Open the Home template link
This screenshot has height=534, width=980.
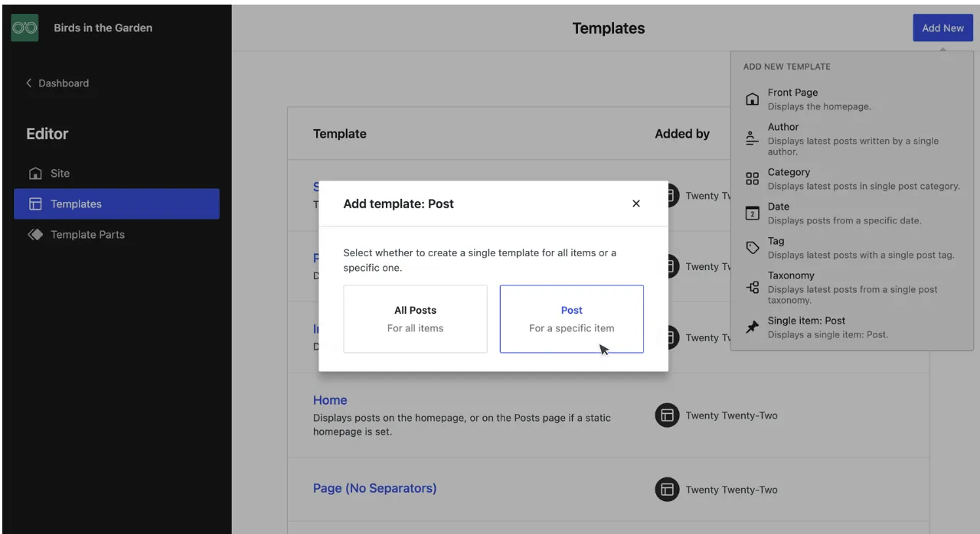[330, 400]
